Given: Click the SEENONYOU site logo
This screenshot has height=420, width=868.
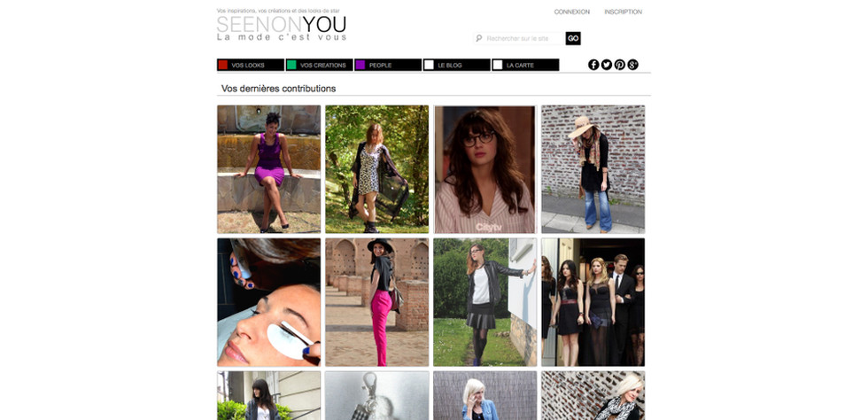Looking at the screenshot, I should coord(282,25).
